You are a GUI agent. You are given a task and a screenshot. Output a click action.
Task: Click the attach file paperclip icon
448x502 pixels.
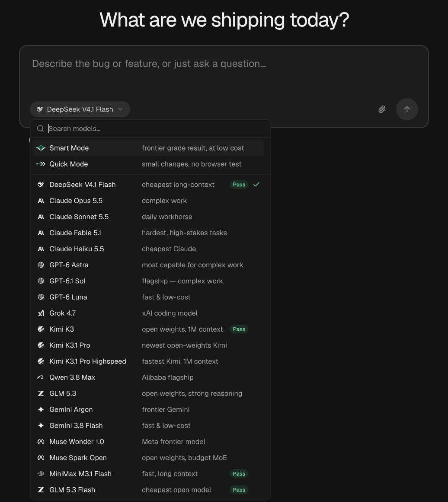click(x=382, y=109)
